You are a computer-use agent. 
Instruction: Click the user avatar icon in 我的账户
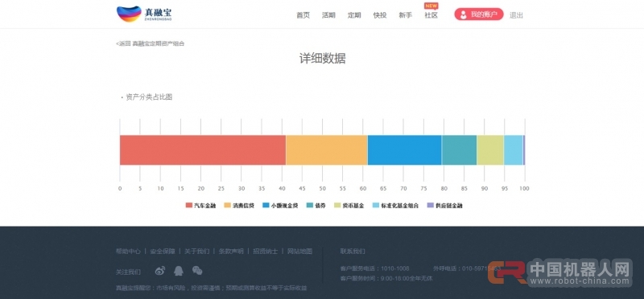(464, 14)
